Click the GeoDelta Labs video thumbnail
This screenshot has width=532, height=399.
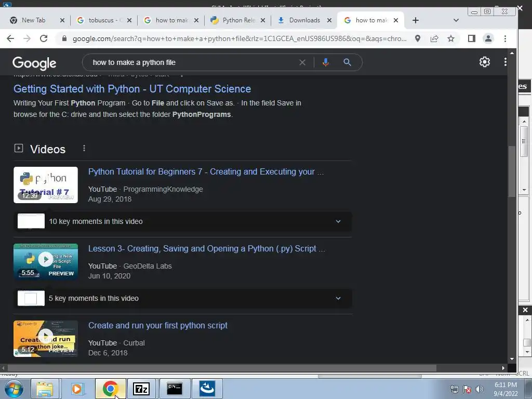[46, 262]
